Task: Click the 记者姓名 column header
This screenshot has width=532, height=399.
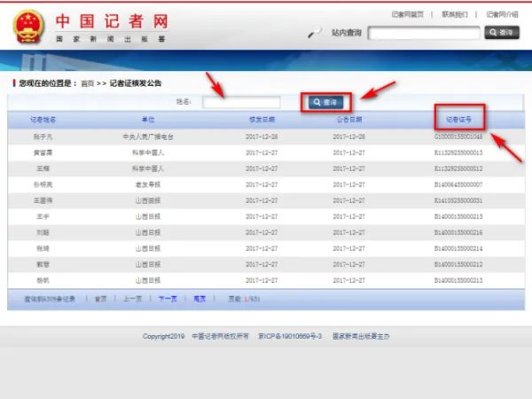Action: tap(43, 119)
